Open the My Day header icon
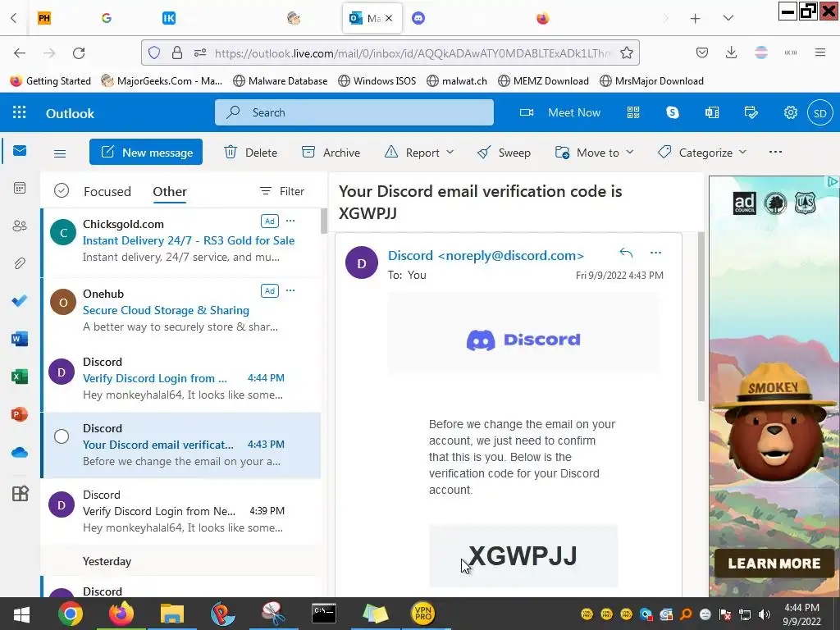Viewport: 840px width, 630px height. [x=751, y=112]
